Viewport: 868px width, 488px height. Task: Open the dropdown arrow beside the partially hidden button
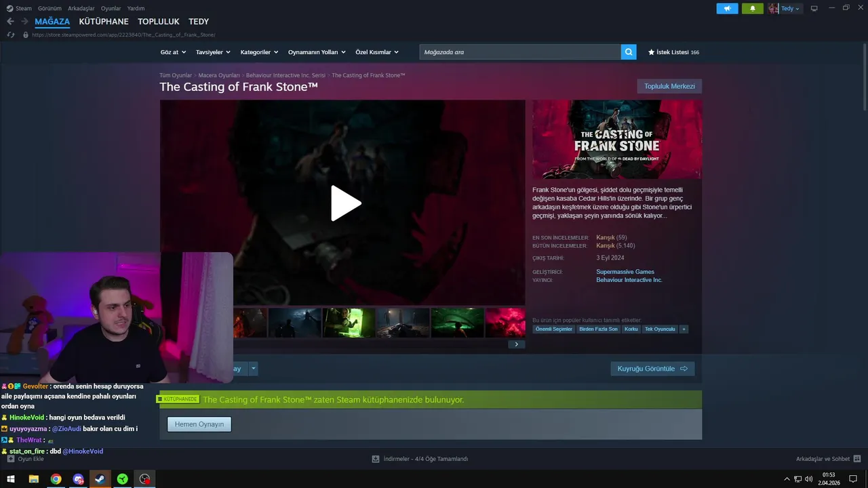pyautogui.click(x=254, y=369)
